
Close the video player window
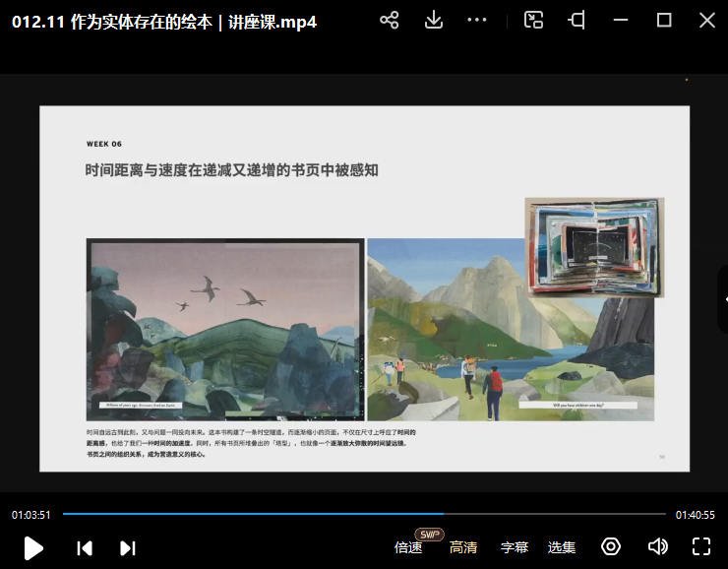coord(707,20)
